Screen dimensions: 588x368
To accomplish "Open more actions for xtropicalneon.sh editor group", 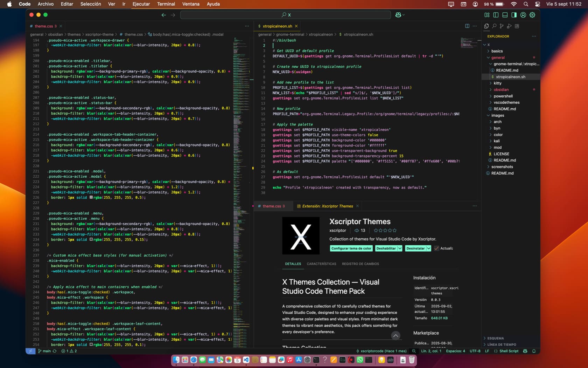I will (475, 26).
